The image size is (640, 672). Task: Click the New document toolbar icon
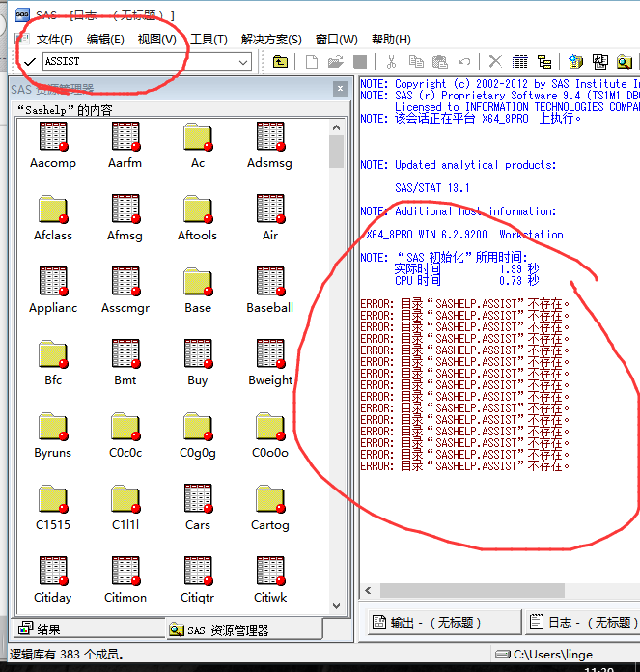tap(312, 62)
